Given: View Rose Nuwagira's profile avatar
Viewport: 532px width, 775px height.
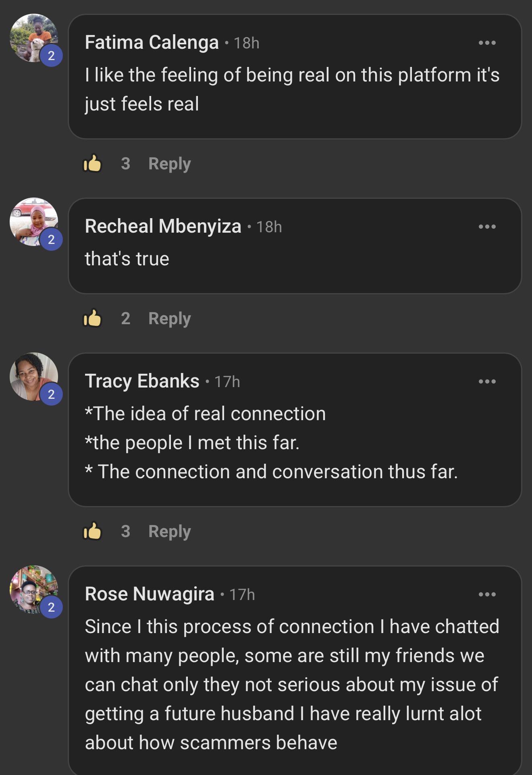Looking at the screenshot, I should [34, 590].
